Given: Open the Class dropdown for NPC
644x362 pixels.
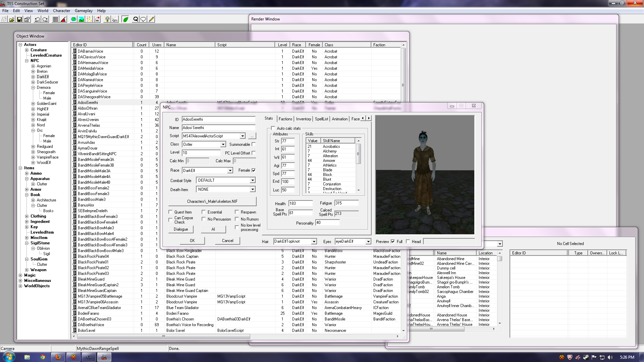Looking at the screenshot, I should 223,144.
